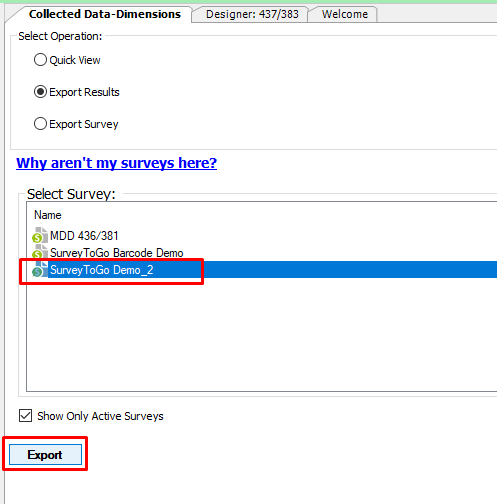Select the MDD 436/381 survey name

(x=84, y=236)
